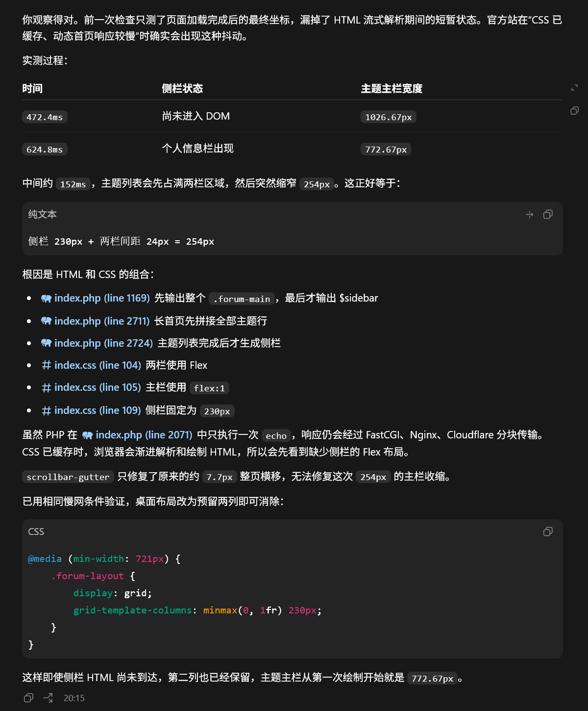
Task: Open index.php (line 2071) link
Action: coord(144,435)
